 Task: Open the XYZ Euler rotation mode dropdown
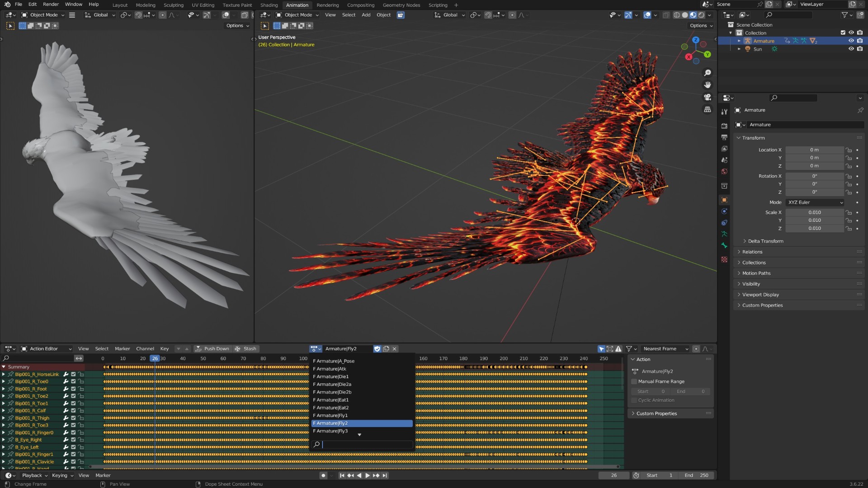815,202
